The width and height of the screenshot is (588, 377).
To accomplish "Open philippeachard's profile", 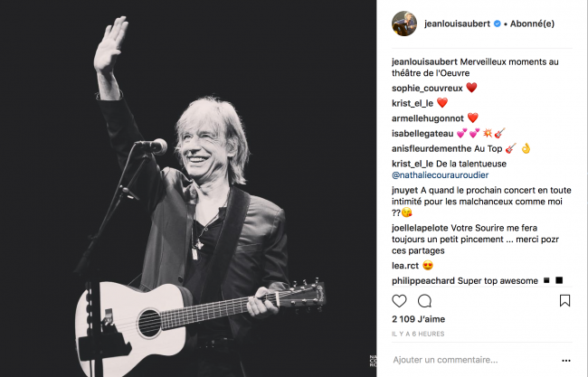I will click(x=425, y=280).
